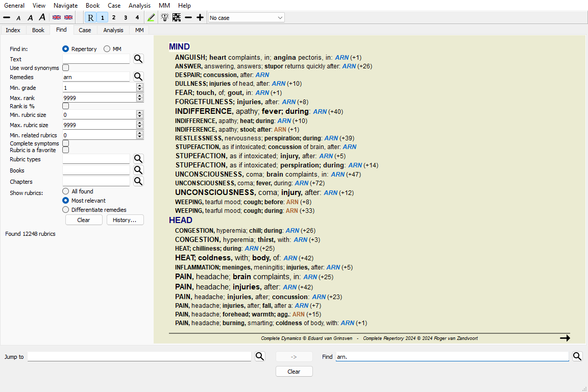The image size is (588, 392).
Task: Open the 'No case' dropdown
Action: 247,18
